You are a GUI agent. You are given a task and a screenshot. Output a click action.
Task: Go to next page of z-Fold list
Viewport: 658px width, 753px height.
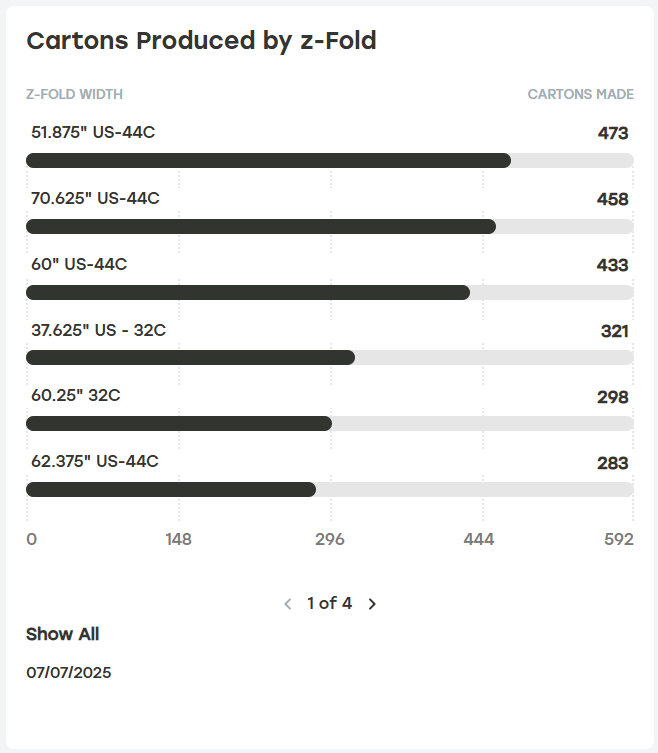pyautogui.click(x=372, y=604)
